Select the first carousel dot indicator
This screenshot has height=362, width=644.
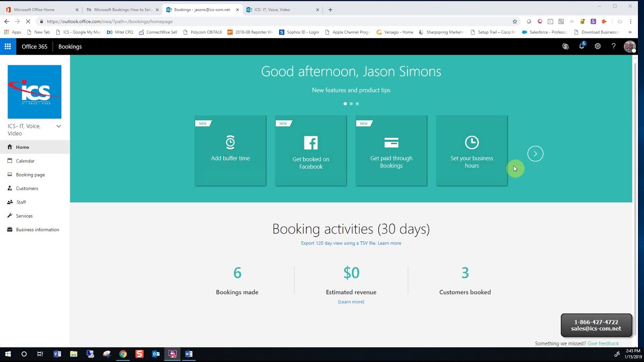[345, 104]
